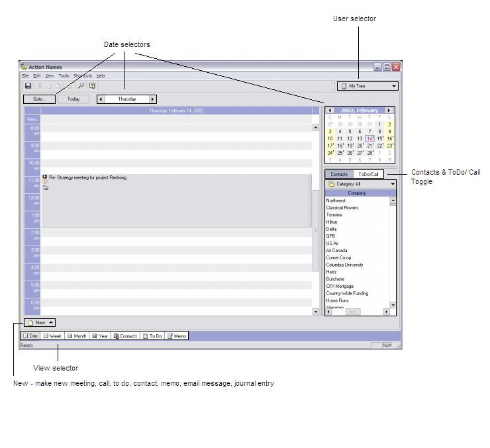Click the 2002, February calendar title
The width and height of the screenshot is (490, 448).
[x=360, y=111]
